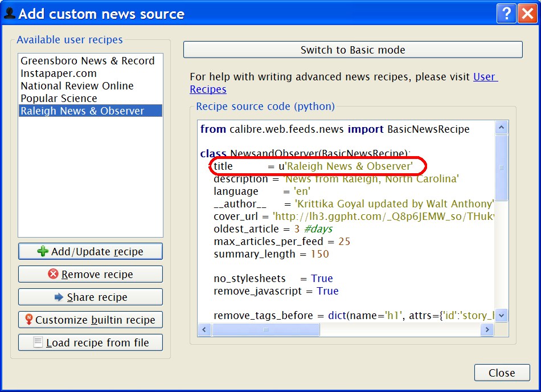The image size is (541, 392).
Task: Click the Load recipe from file button label
Action: [x=97, y=342]
